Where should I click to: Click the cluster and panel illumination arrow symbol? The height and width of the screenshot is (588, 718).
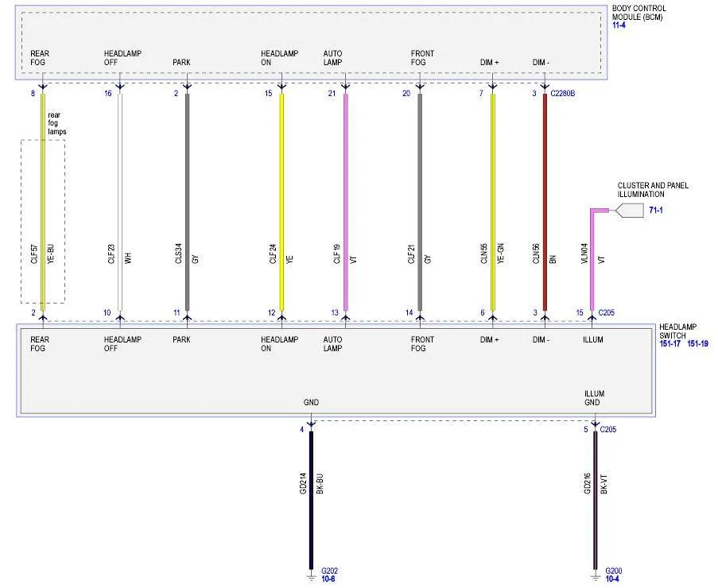pos(629,211)
